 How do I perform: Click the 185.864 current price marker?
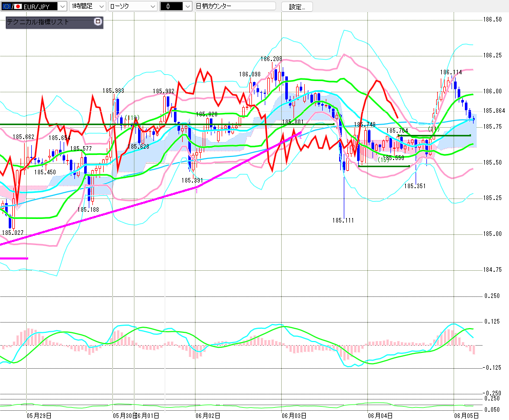494,111
